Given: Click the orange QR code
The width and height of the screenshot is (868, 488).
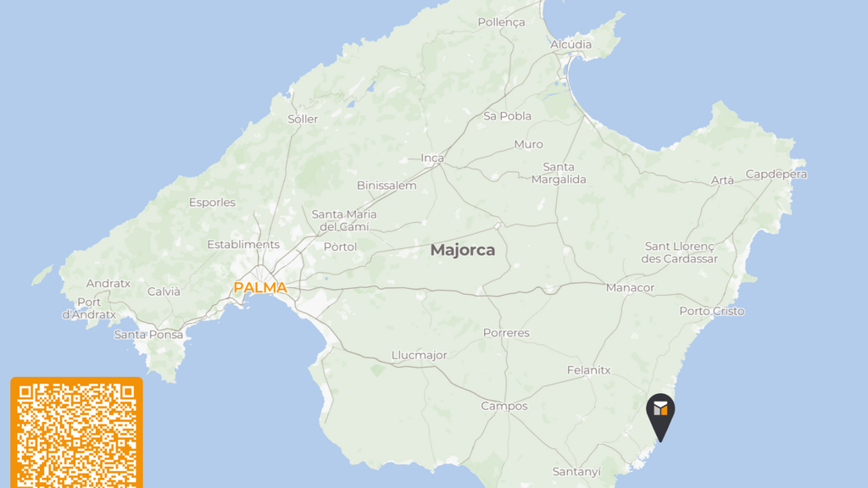Looking at the screenshot, I should tap(76, 433).
